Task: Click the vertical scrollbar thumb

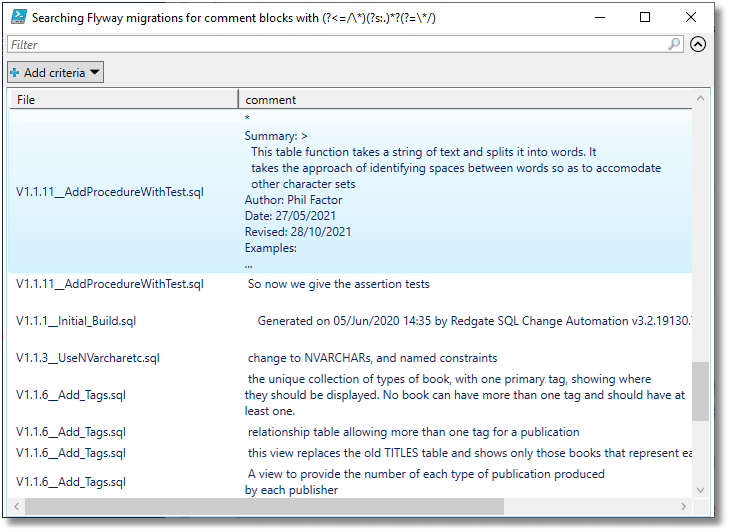Action: 700,392
